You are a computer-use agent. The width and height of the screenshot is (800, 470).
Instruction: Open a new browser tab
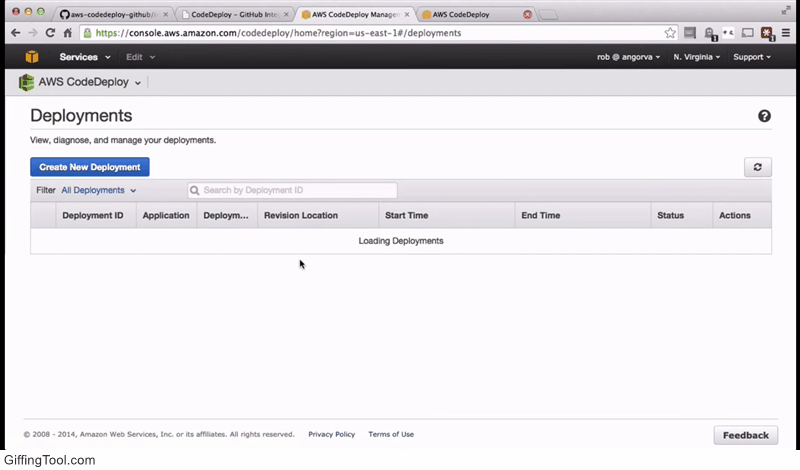coord(548,15)
